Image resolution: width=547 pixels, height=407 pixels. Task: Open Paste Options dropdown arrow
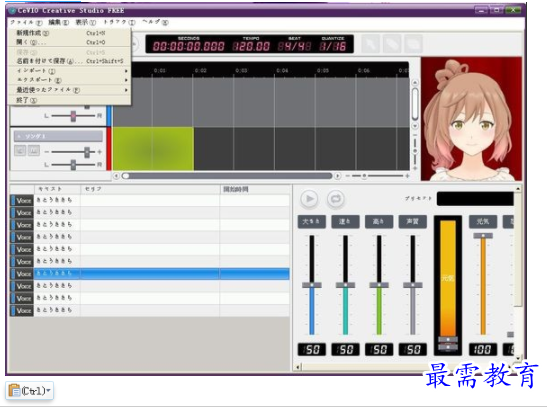tap(48, 391)
